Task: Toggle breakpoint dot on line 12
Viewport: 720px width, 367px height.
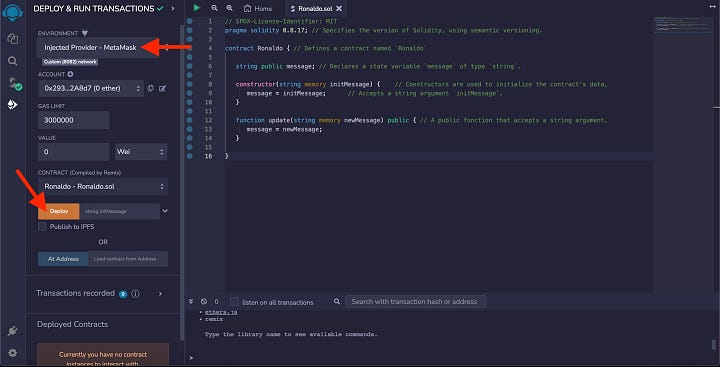Action: 189,120
